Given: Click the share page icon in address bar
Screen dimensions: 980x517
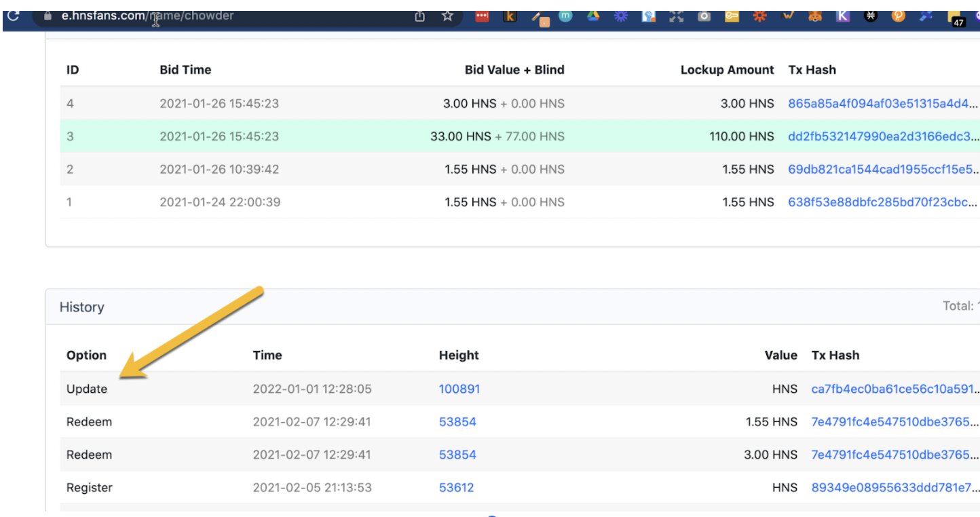Looking at the screenshot, I should coord(419,16).
